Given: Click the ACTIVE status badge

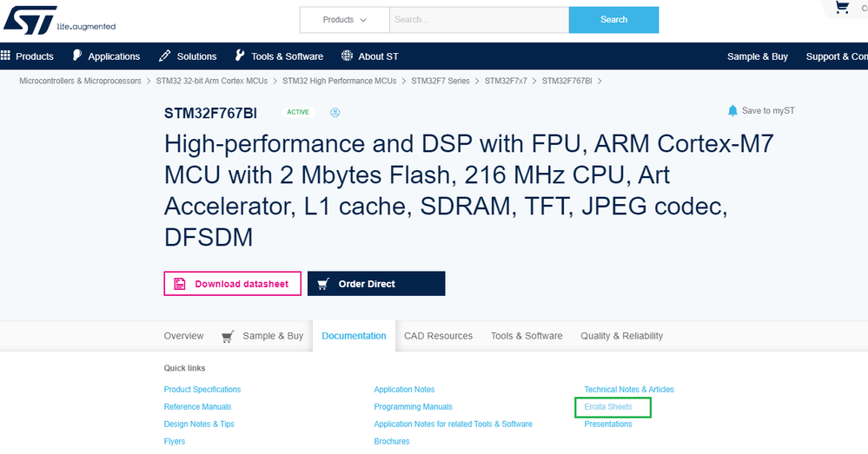Looking at the screenshot, I should click(x=298, y=112).
